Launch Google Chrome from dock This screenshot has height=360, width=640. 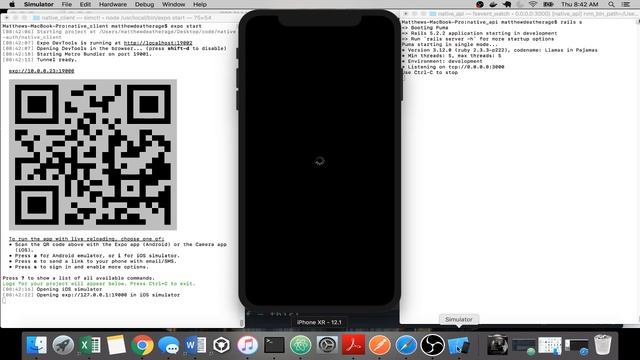tap(142, 345)
